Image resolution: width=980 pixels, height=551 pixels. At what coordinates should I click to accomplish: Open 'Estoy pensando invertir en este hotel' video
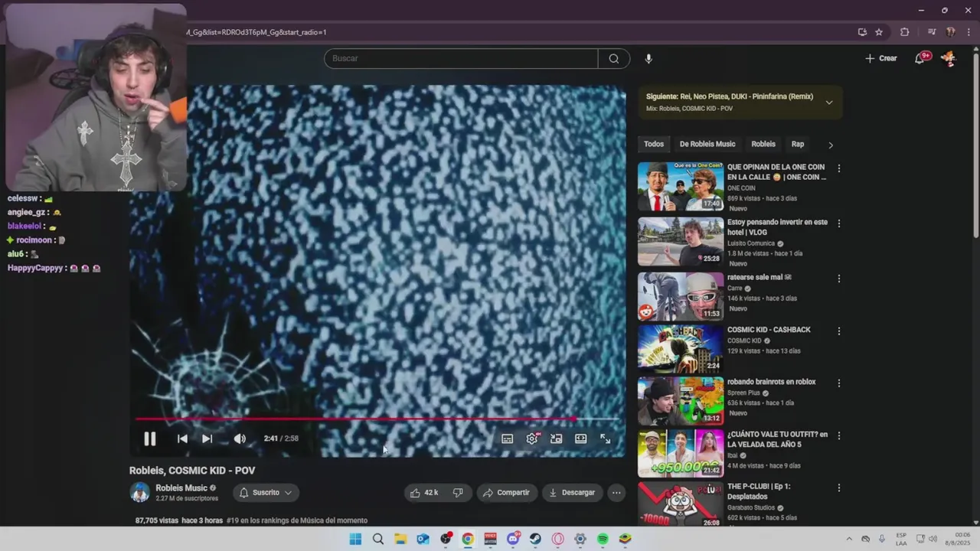pos(681,241)
